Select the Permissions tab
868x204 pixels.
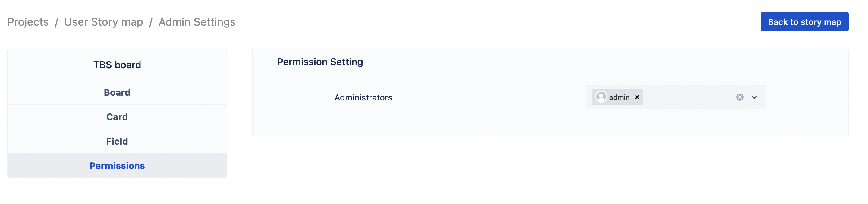(x=117, y=166)
